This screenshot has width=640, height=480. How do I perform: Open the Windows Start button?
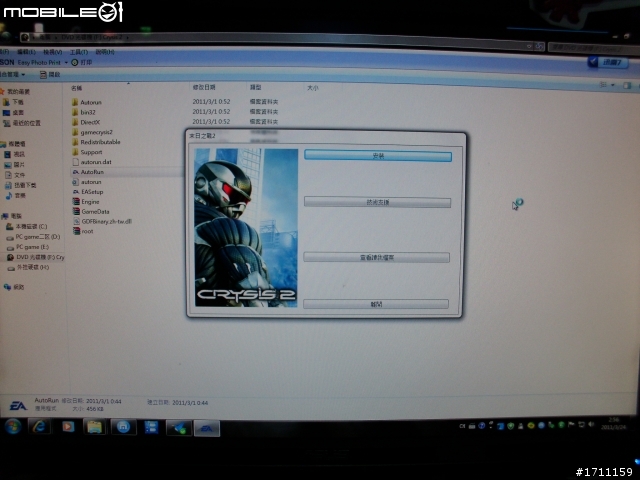pyautogui.click(x=13, y=427)
